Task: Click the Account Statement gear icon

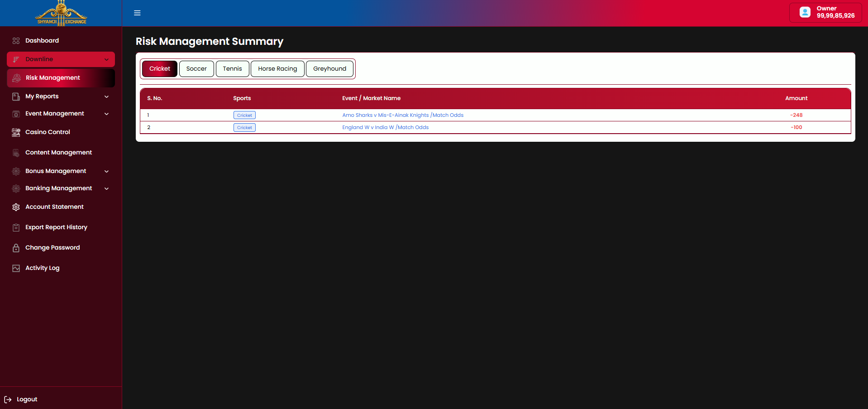Action: [x=16, y=207]
